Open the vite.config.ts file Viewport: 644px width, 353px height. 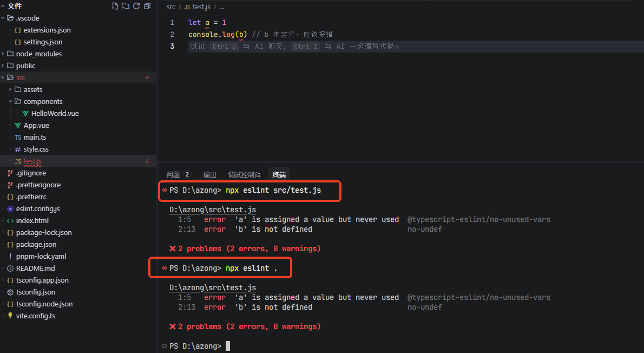(35, 316)
